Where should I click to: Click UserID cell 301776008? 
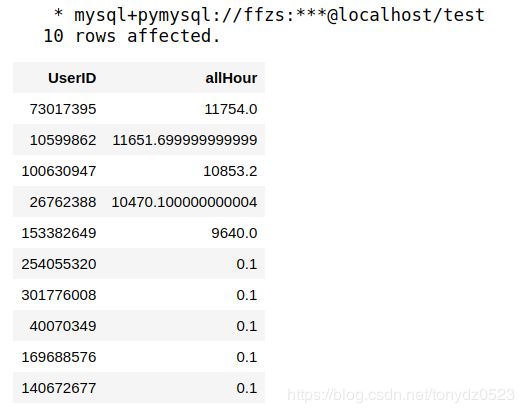pyautogui.click(x=59, y=295)
